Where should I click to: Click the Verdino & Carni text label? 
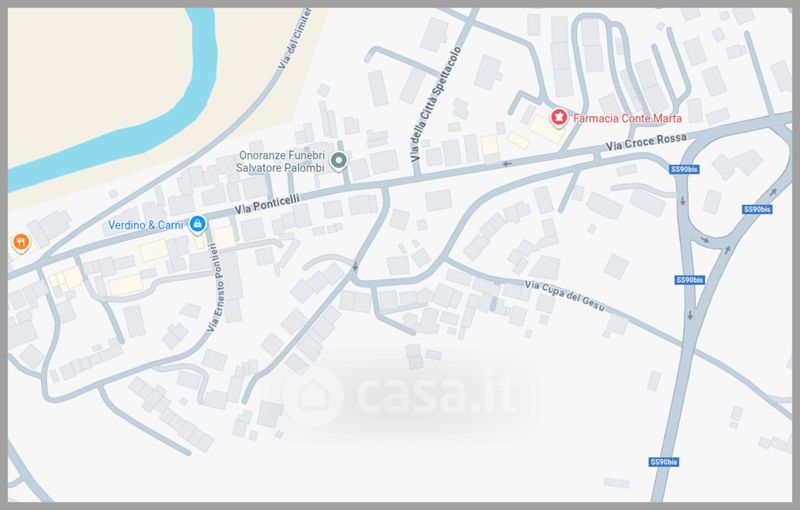pos(145,225)
